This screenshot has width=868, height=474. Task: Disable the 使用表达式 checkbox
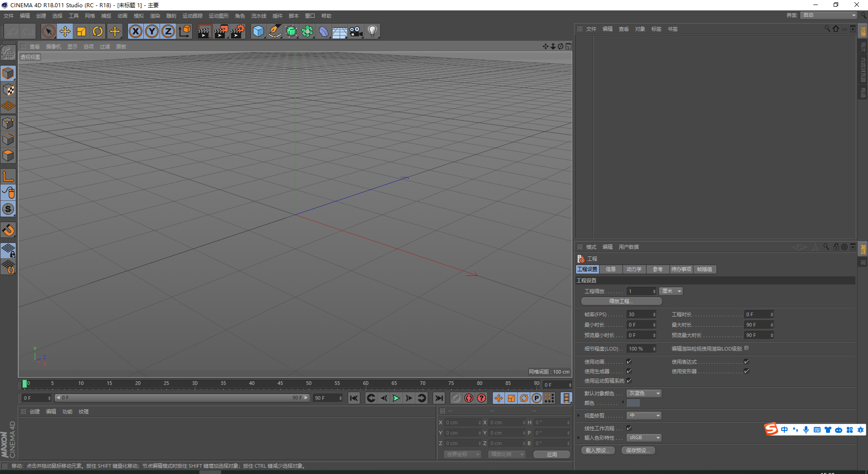pyautogui.click(x=746, y=361)
